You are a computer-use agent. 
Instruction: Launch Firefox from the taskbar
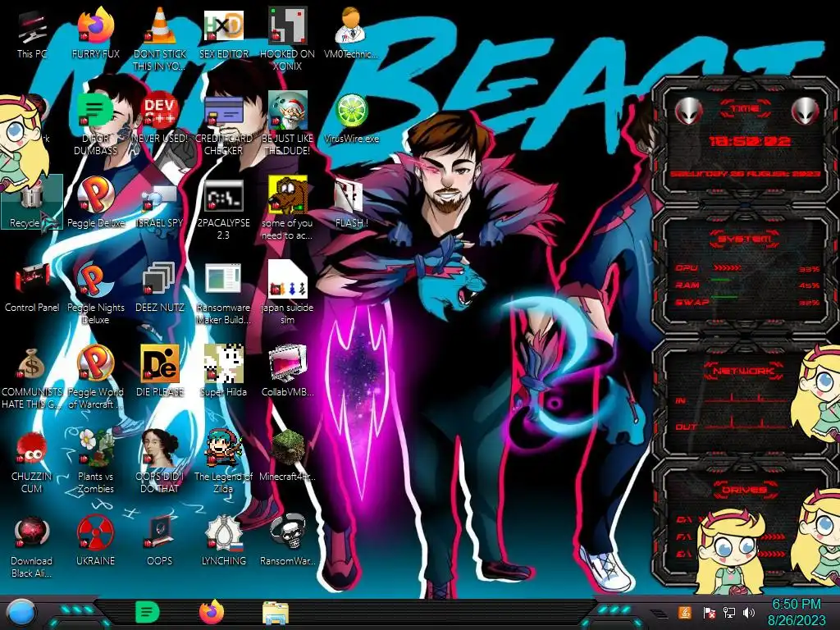coord(212,612)
